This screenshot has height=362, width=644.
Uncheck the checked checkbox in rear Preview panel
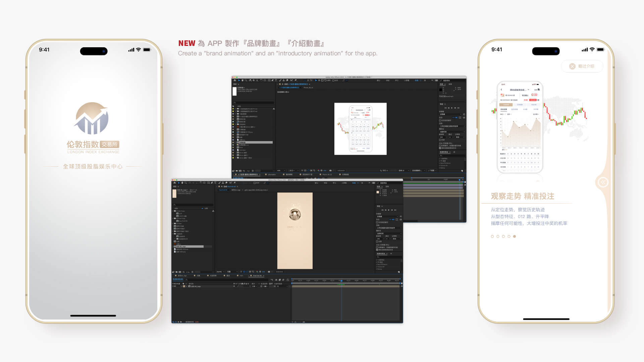click(440, 148)
